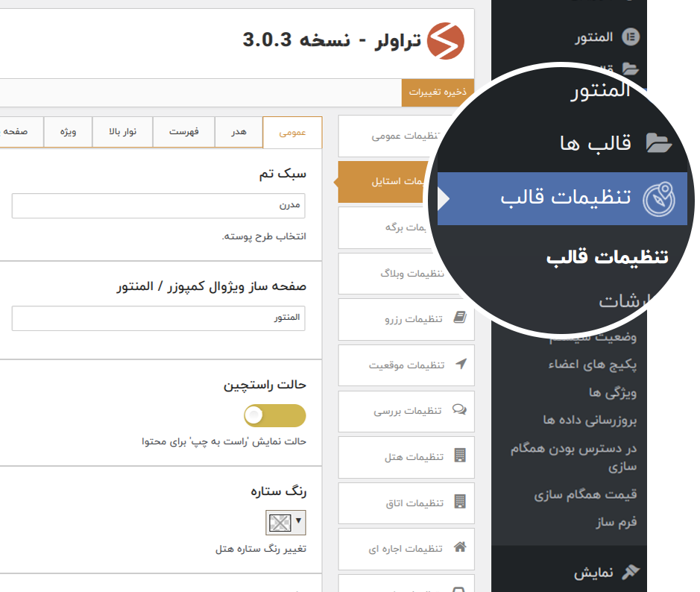Screen dimensions: 700x592
Task: Toggle the حالت راستچین (RTL mode) switch
Action: click(x=276, y=415)
